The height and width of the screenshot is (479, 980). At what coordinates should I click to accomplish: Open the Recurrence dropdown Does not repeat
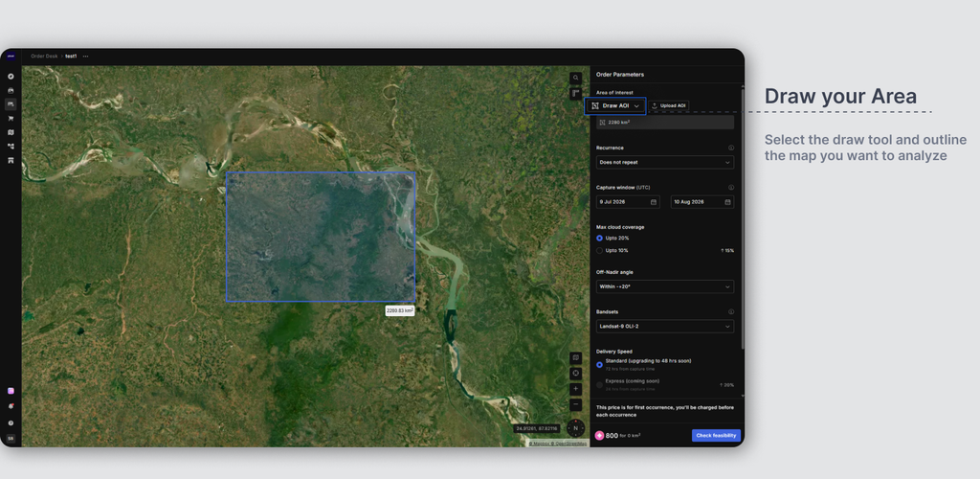pos(665,163)
